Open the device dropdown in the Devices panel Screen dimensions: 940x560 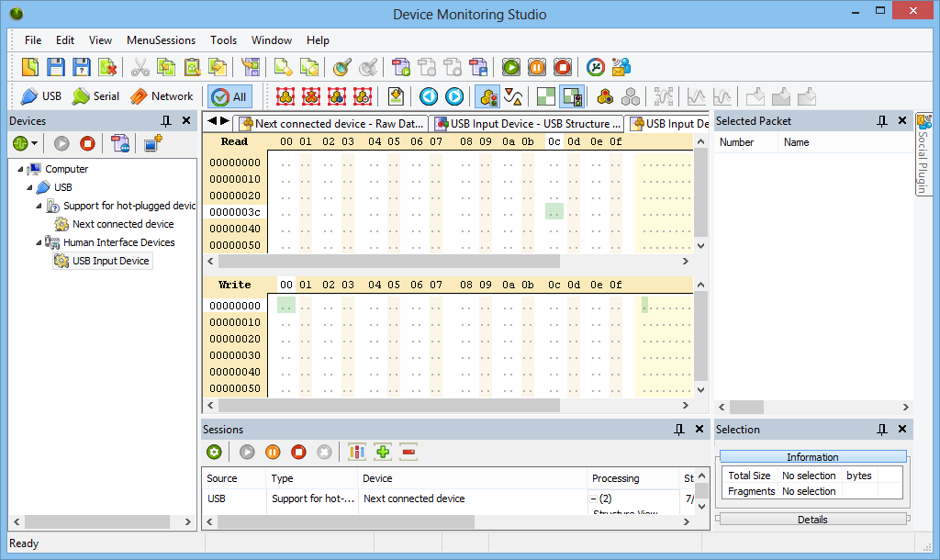(x=33, y=142)
